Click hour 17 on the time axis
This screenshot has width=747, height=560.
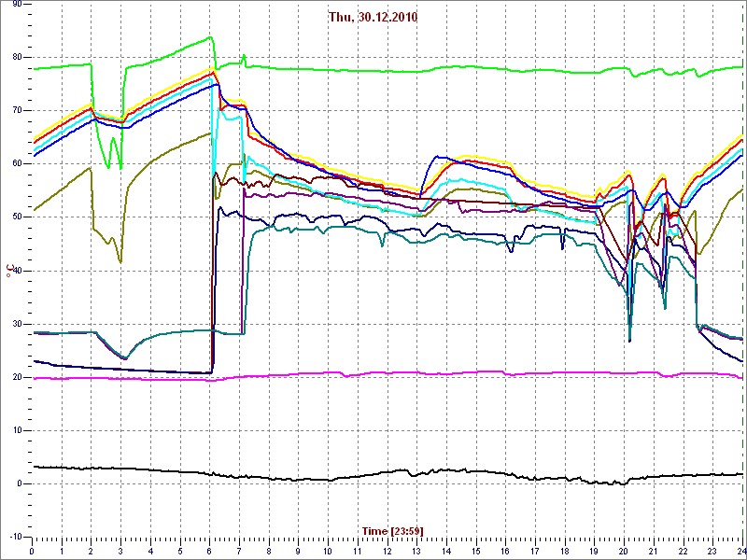[535, 552]
